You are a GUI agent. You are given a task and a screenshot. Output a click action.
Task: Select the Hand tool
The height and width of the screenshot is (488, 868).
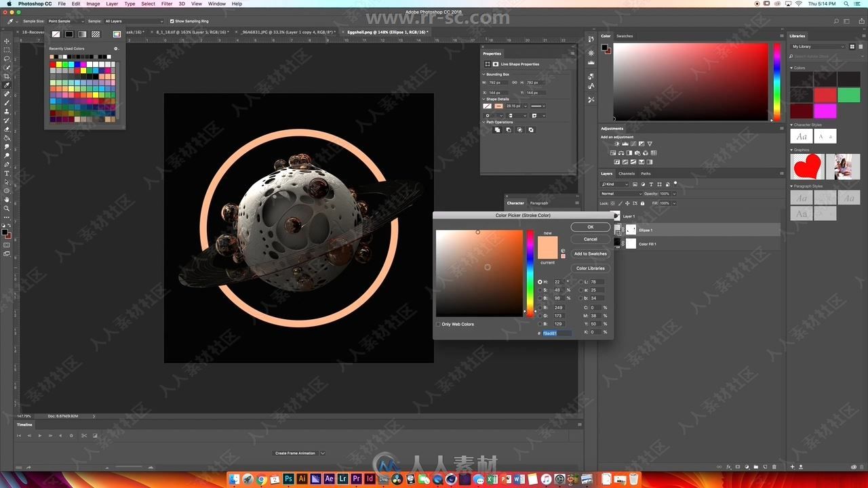[x=7, y=199]
